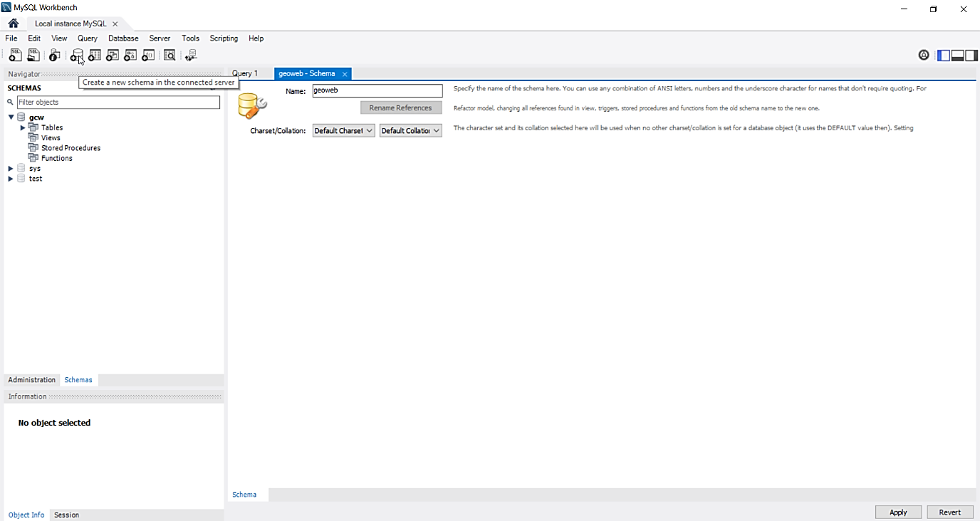This screenshot has width=980, height=521.
Task: Open the Server menu
Action: (x=160, y=38)
